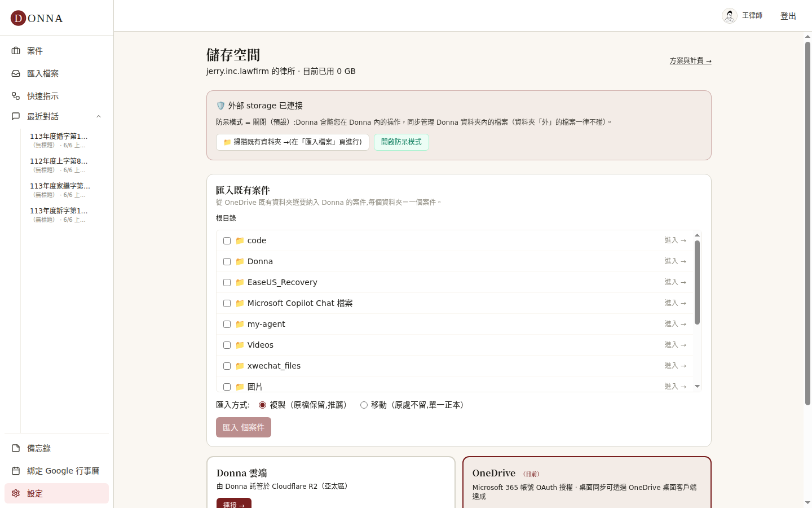Check the Donna folder checkbox
Image resolution: width=812 pixels, height=508 pixels.
pos(227,261)
